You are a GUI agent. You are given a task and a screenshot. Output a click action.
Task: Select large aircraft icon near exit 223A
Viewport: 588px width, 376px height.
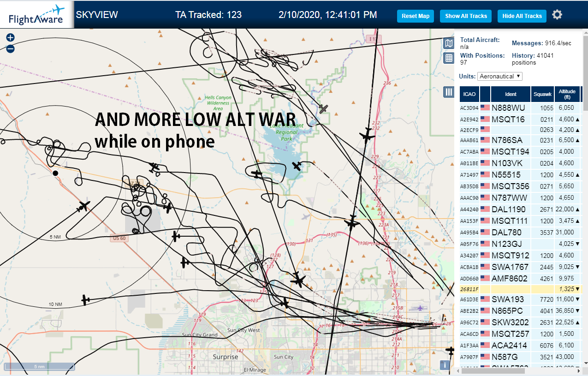pyautogui.click(x=352, y=223)
